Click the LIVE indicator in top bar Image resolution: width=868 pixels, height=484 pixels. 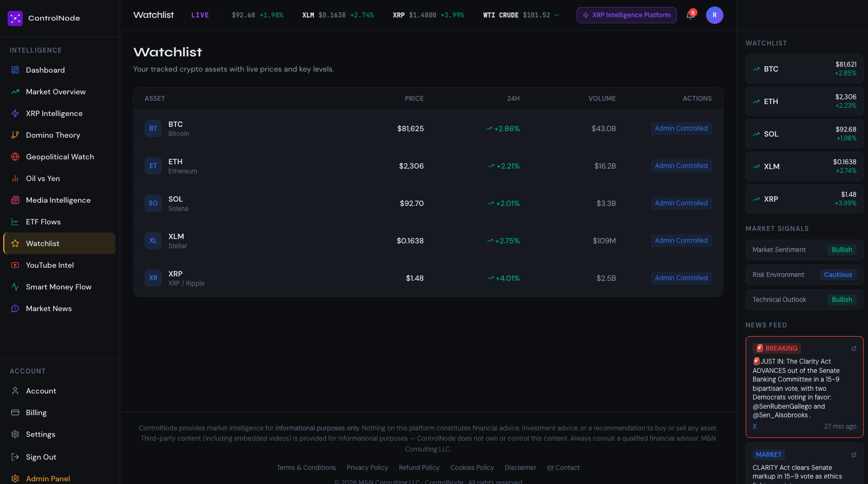200,15
